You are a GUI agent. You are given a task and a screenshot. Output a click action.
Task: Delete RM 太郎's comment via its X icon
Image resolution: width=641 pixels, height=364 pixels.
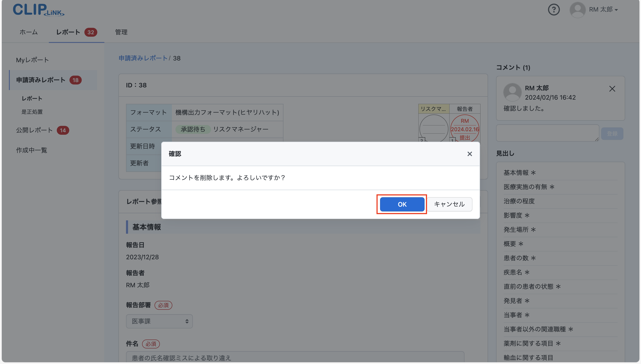coord(612,88)
